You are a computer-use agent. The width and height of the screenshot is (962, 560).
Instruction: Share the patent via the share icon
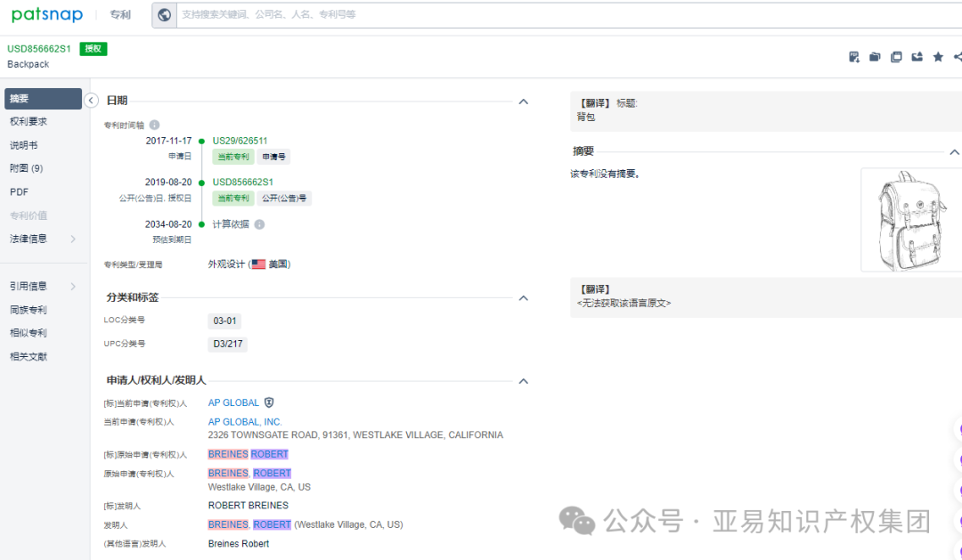958,56
